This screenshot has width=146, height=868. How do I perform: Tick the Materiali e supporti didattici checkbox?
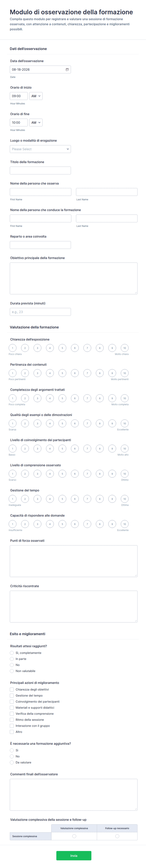12,708
